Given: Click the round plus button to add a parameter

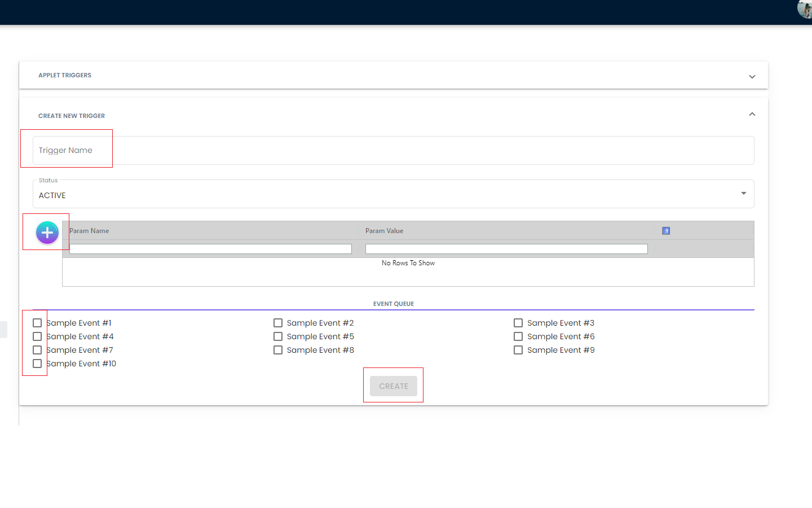Looking at the screenshot, I should click(47, 233).
